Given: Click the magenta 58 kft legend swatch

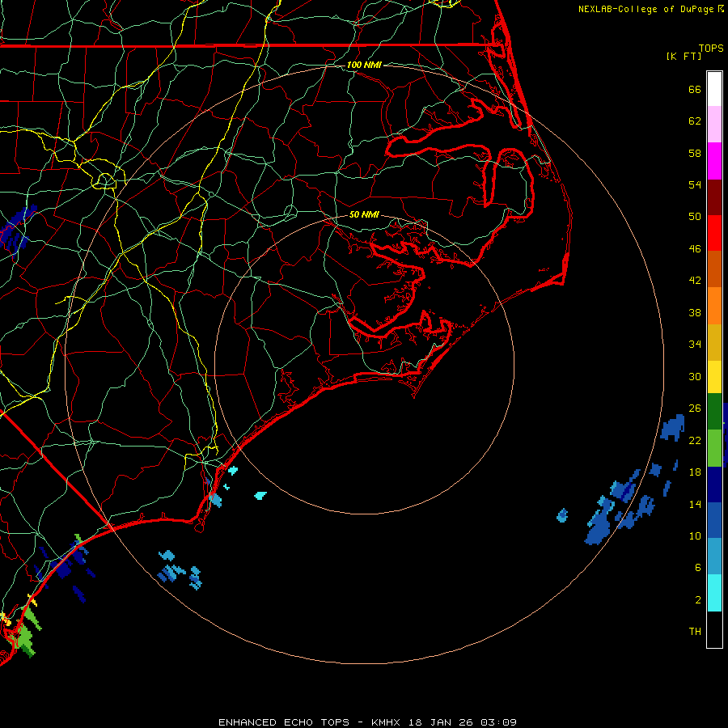Looking at the screenshot, I should coord(714,161).
